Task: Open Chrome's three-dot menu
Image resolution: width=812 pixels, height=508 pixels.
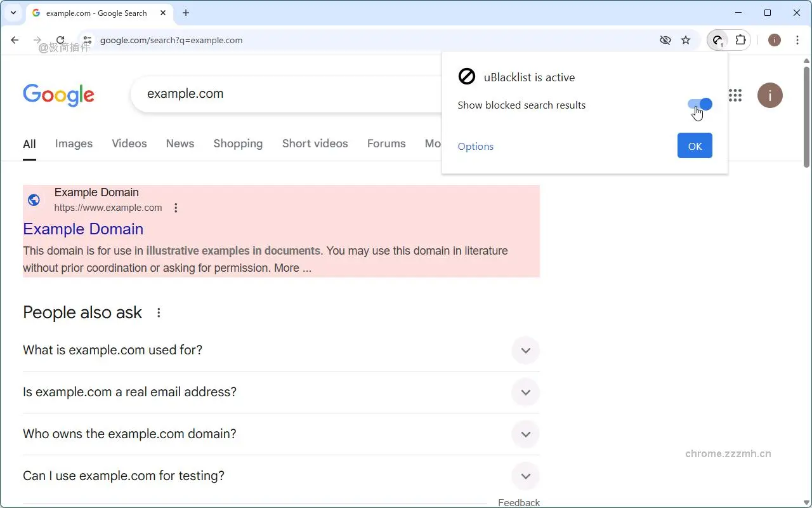Action: 797,40
